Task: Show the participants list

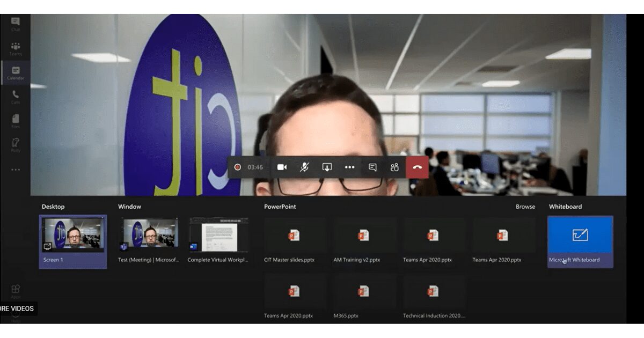Action: click(x=394, y=167)
